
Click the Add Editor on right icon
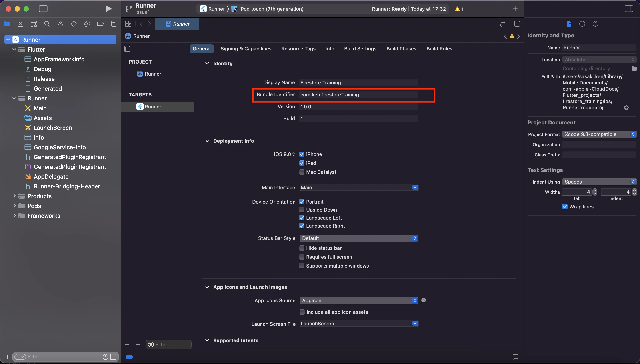tap(517, 24)
